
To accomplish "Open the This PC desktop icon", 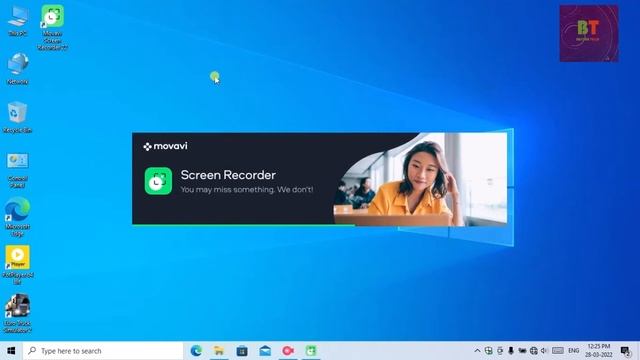I will tap(18, 20).
